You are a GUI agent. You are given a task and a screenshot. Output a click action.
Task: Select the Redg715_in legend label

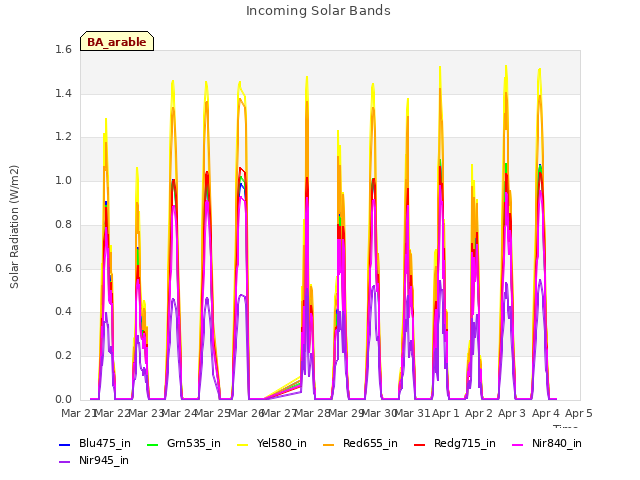[465, 444]
